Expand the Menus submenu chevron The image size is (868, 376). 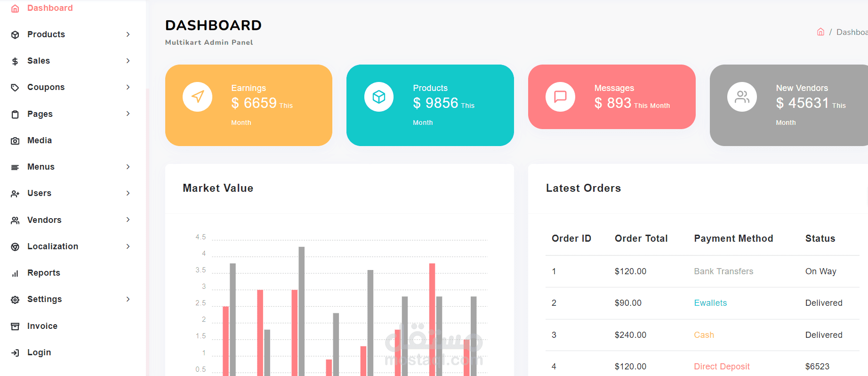pyautogui.click(x=128, y=167)
